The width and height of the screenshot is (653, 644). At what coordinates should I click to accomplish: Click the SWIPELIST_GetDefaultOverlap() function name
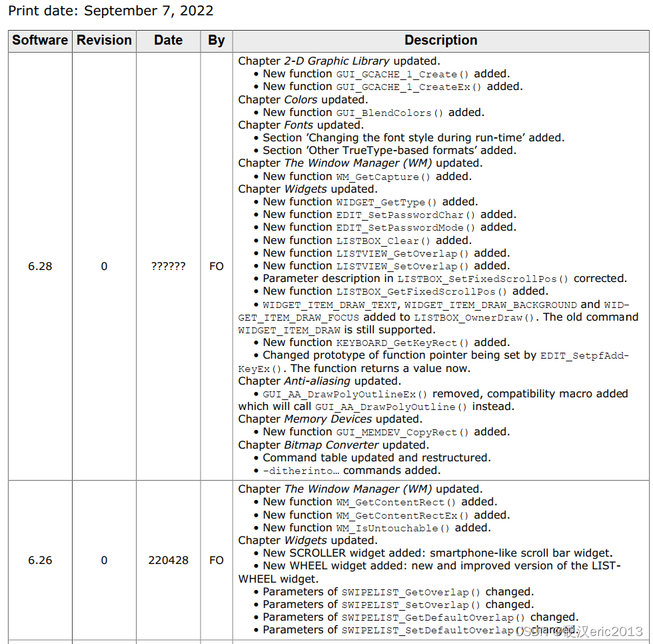(433, 618)
